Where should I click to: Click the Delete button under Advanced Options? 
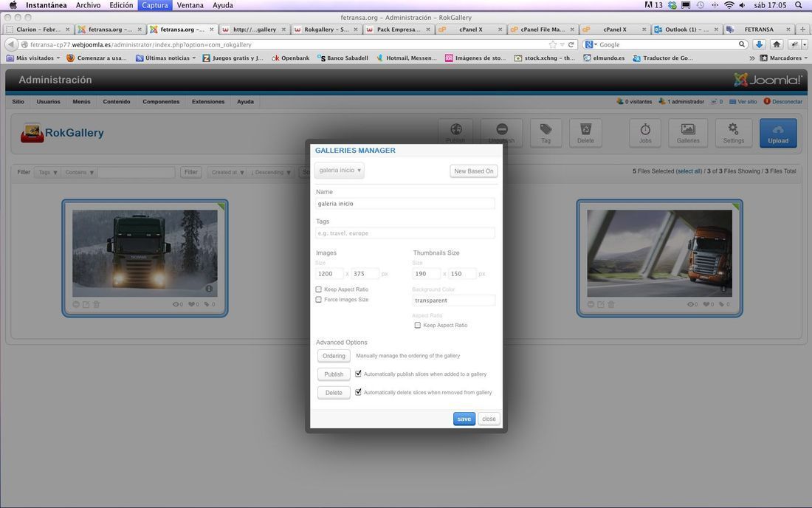tap(334, 393)
